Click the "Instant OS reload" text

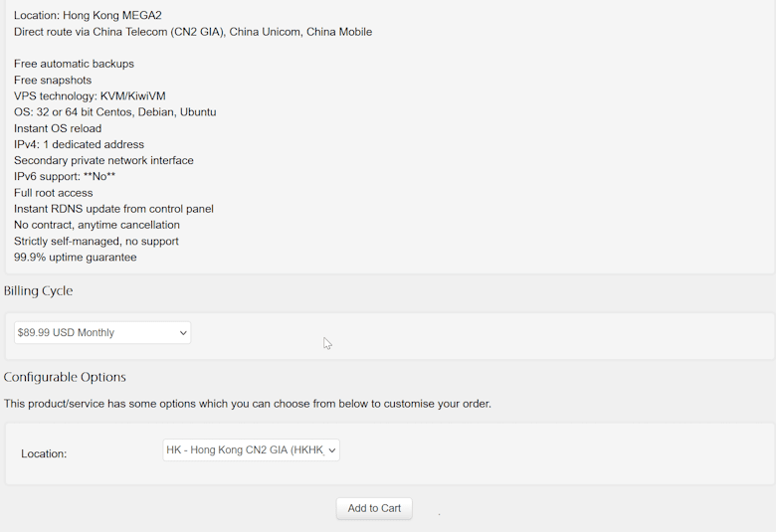[58, 128]
